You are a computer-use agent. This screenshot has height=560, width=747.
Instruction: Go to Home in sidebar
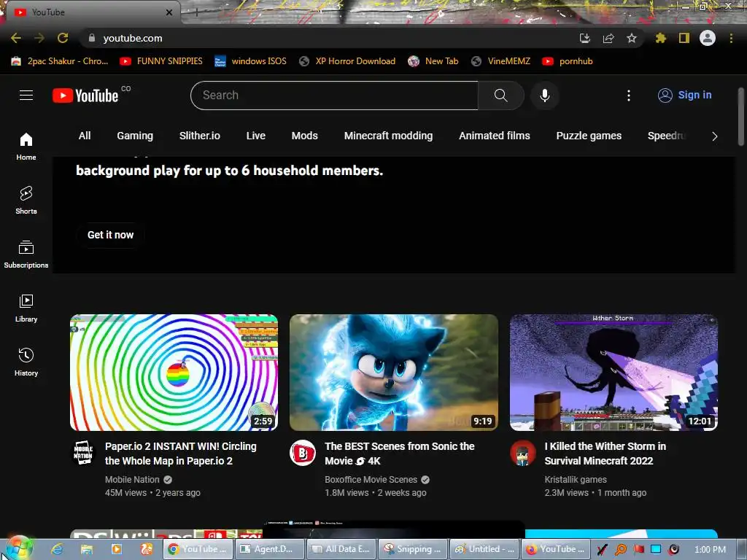(26, 147)
